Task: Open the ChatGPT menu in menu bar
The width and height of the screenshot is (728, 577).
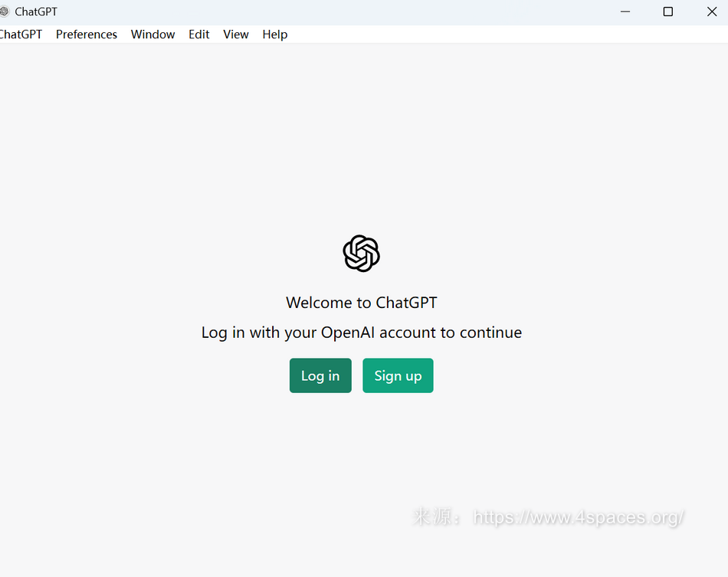Action: click(x=21, y=34)
